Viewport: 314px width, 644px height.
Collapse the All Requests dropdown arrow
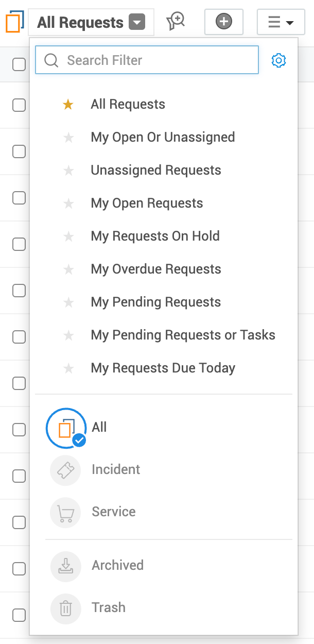pyautogui.click(x=137, y=23)
